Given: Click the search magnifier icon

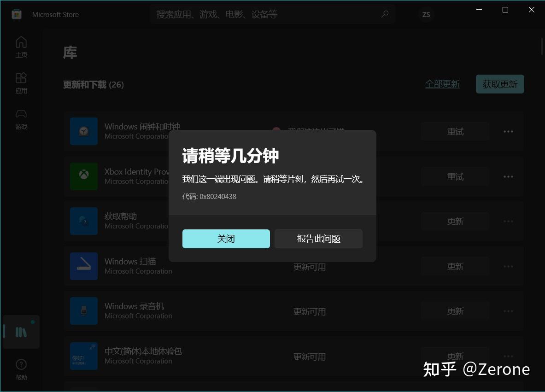Looking at the screenshot, I should tap(385, 14).
